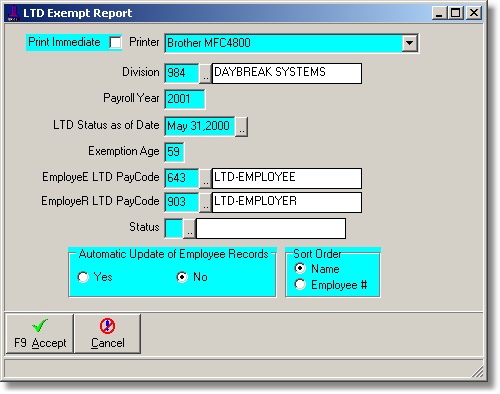This screenshot has width=500, height=394.
Task: Click the LTD Status date field
Action: pyautogui.click(x=200, y=126)
